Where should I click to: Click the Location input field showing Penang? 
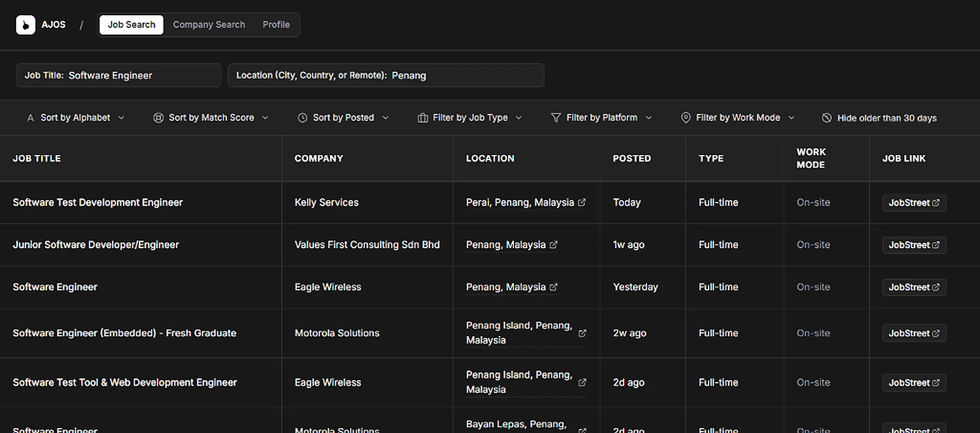(x=386, y=75)
